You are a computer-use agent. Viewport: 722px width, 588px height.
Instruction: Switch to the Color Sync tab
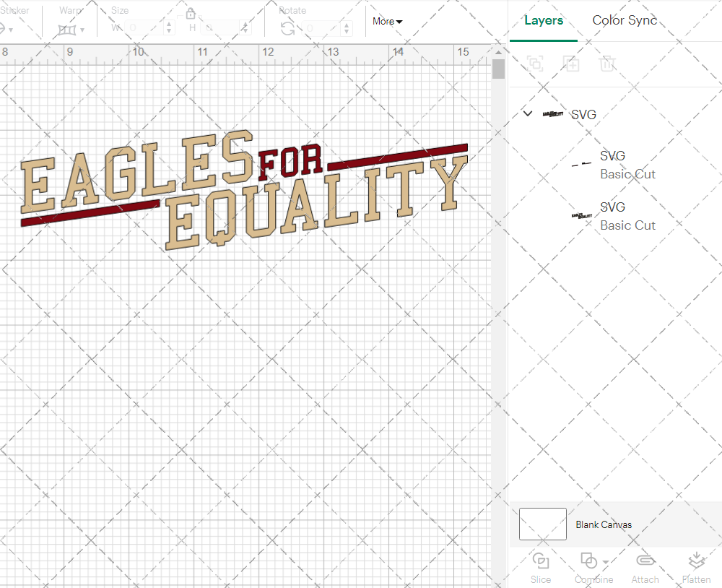pyautogui.click(x=624, y=20)
